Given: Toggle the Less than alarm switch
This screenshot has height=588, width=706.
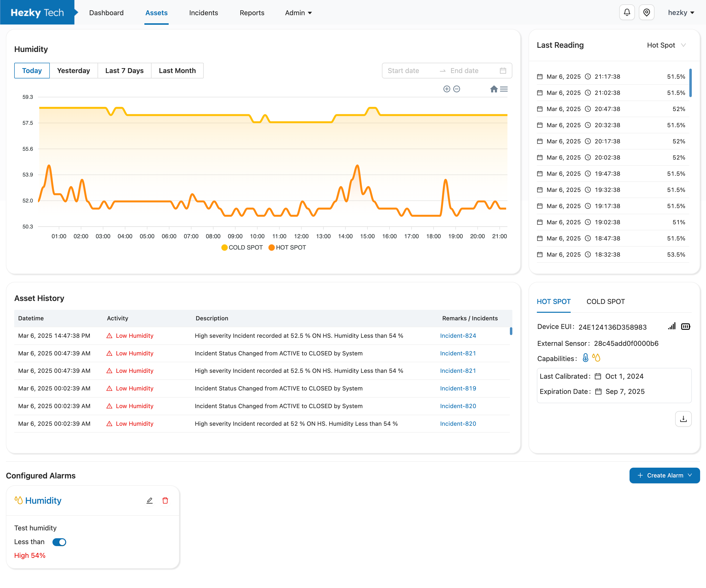Looking at the screenshot, I should click(60, 542).
